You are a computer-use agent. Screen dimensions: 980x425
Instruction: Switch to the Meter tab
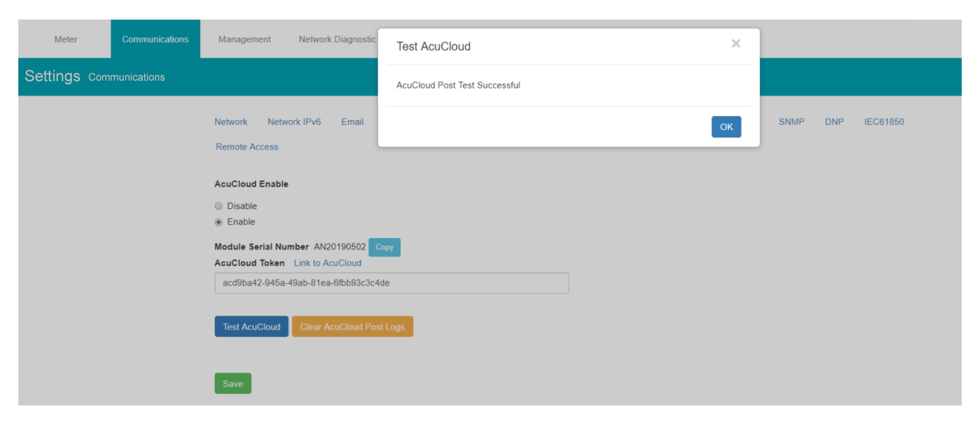[65, 38]
